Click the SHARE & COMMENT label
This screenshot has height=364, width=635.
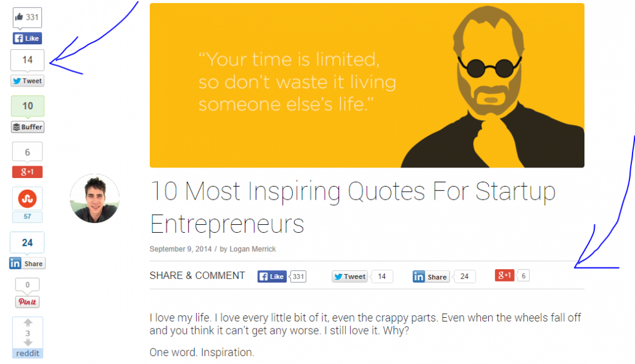click(x=197, y=275)
